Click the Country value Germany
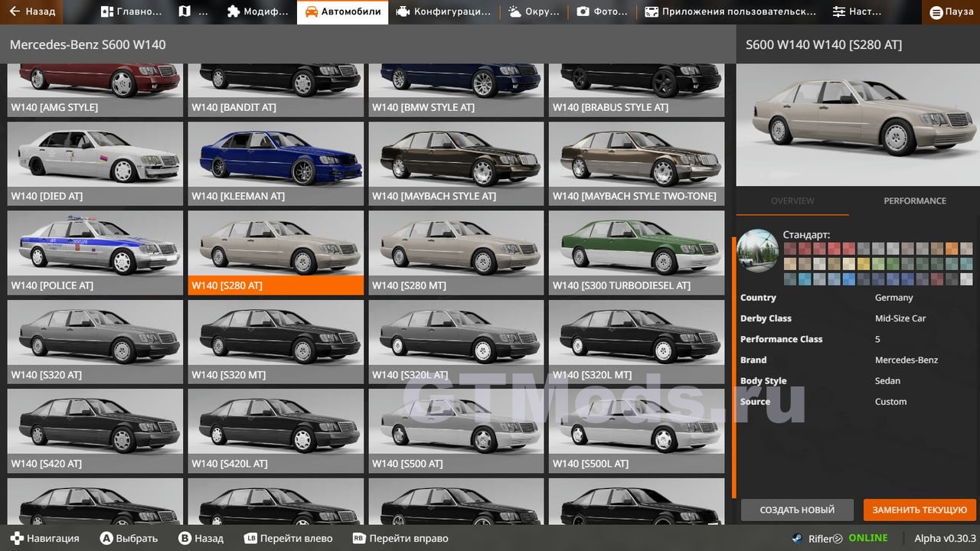The width and height of the screenshot is (980, 551). 894,298
